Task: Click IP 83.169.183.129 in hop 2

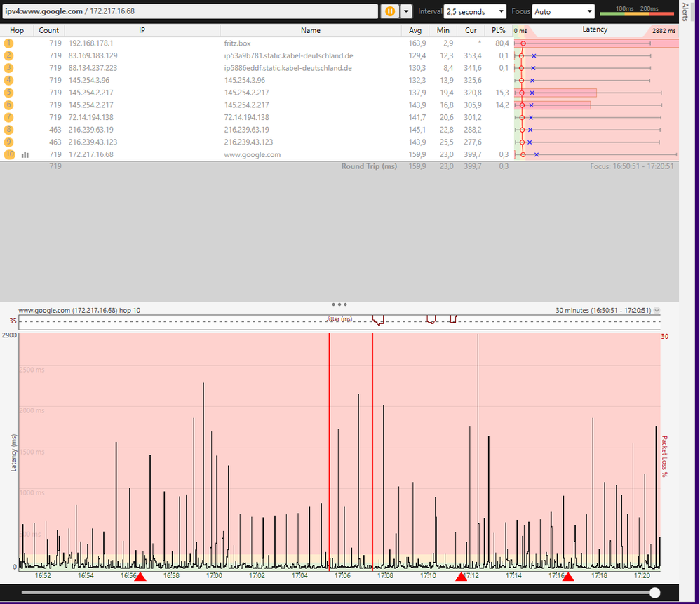Action: point(93,56)
